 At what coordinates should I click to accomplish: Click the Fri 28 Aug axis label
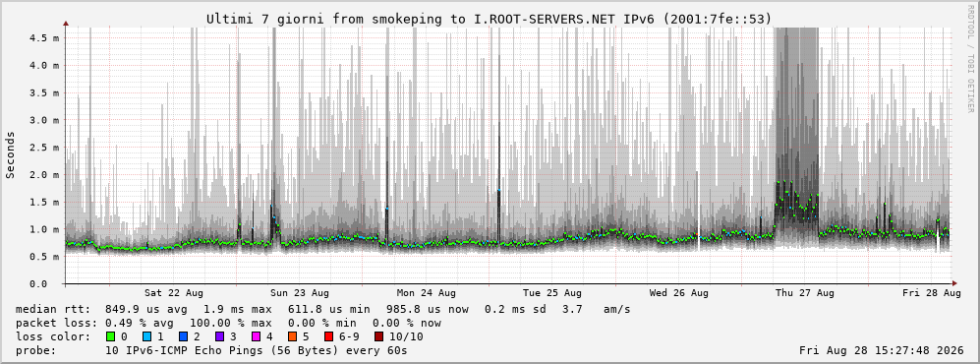931,293
